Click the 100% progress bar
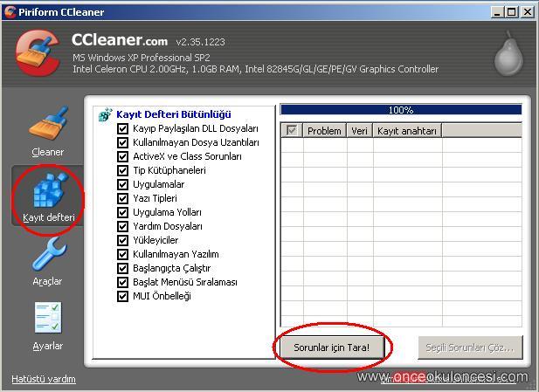The width and height of the screenshot is (539, 392). tap(401, 110)
